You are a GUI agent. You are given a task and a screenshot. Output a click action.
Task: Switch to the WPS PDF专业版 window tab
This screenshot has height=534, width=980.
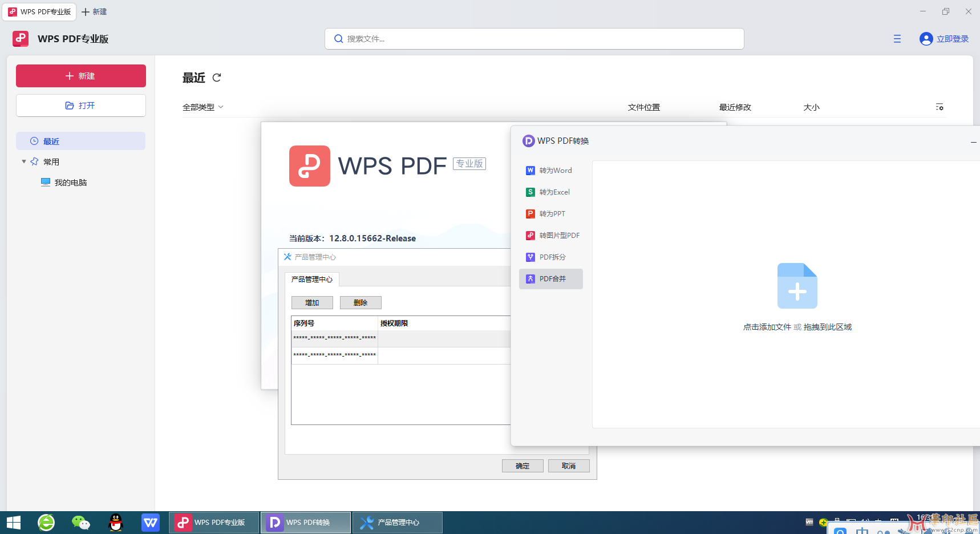pyautogui.click(x=39, y=11)
